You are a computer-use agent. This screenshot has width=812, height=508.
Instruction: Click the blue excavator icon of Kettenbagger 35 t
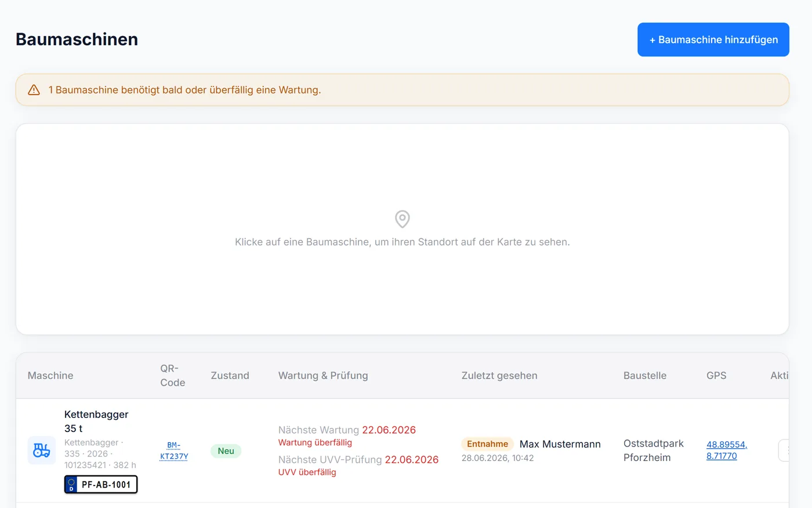(x=42, y=450)
